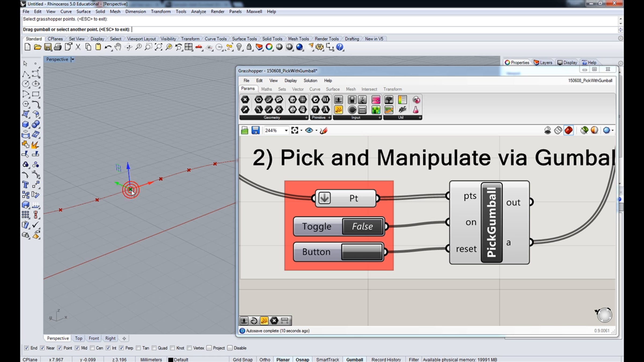Click in the Rhino command line input
This screenshot has height=362, width=644.
319,29
